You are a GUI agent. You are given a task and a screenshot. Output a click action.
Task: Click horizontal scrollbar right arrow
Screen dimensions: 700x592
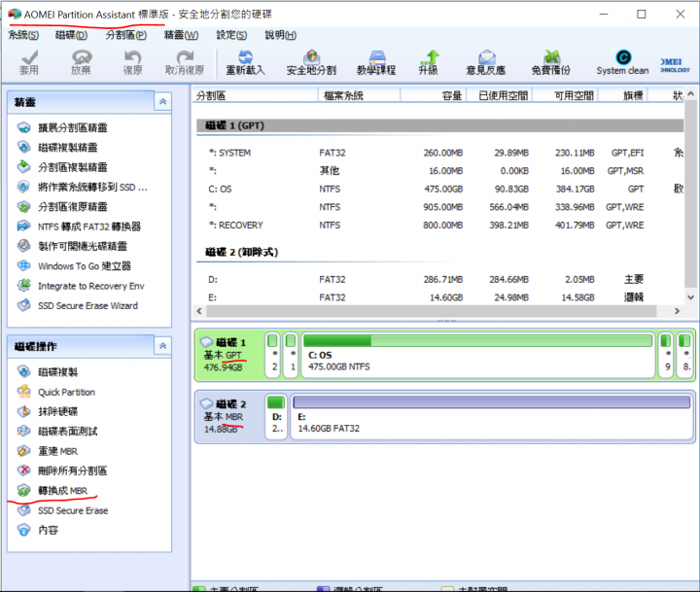coord(677,311)
